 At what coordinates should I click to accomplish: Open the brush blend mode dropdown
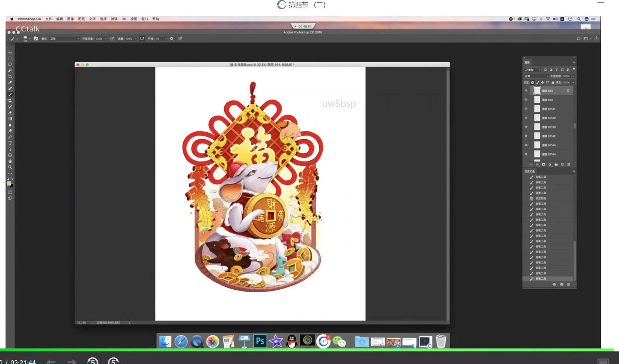[x=65, y=39]
